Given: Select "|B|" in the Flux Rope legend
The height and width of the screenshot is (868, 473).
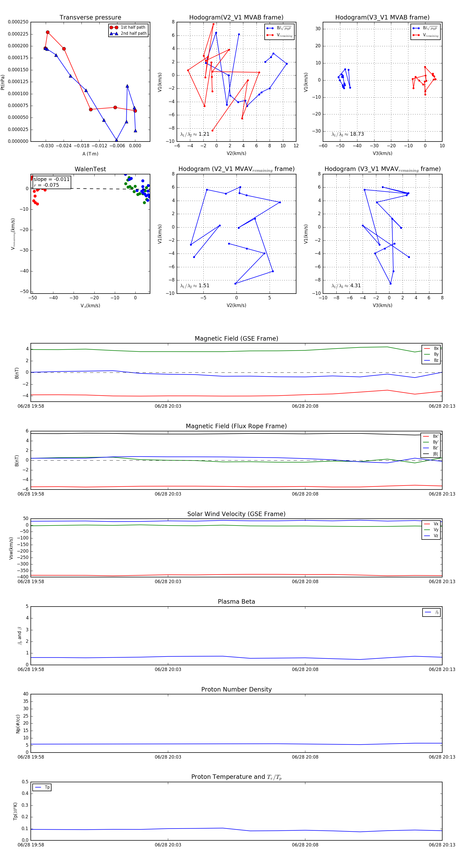Looking at the screenshot, I should pos(431,454).
